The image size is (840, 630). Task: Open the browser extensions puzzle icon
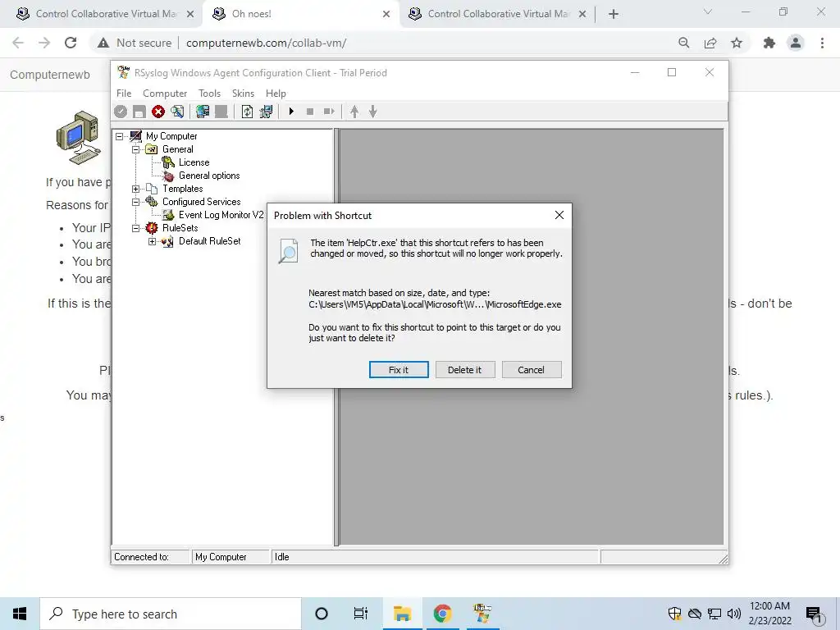point(769,43)
